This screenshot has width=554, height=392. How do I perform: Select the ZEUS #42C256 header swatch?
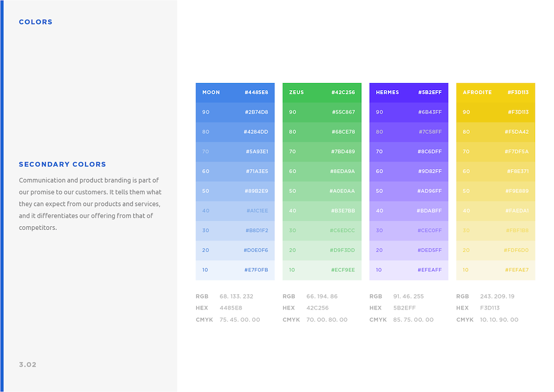[322, 92]
